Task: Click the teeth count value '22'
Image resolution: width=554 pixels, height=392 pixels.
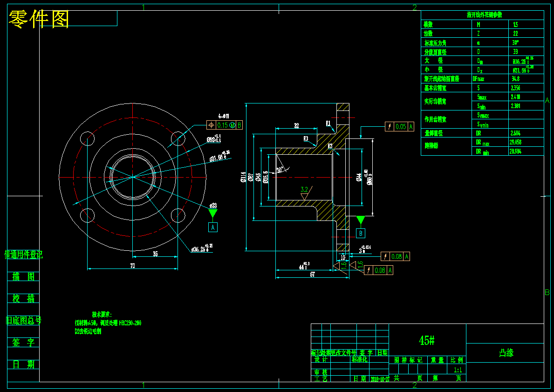Action: (515, 34)
